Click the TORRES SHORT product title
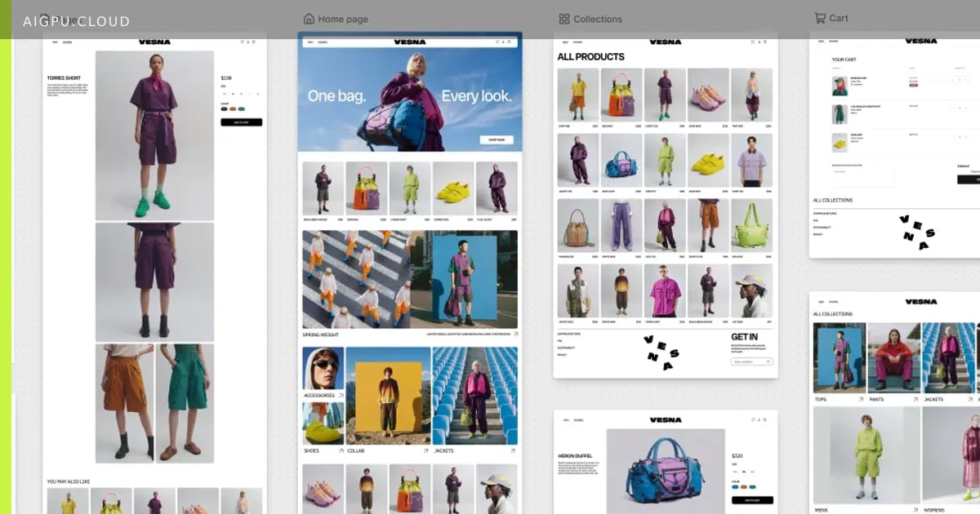Image resolution: width=980 pixels, height=514 pixels. (x=64, y=78)
